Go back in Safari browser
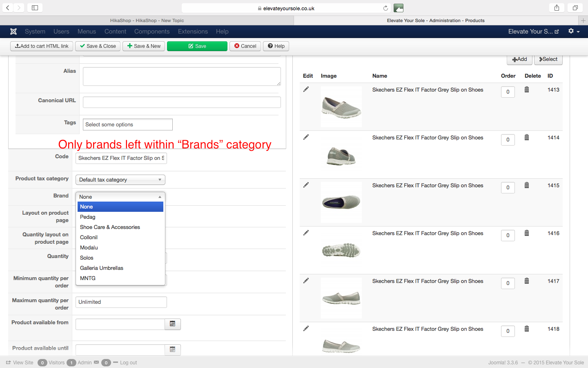 8,8
